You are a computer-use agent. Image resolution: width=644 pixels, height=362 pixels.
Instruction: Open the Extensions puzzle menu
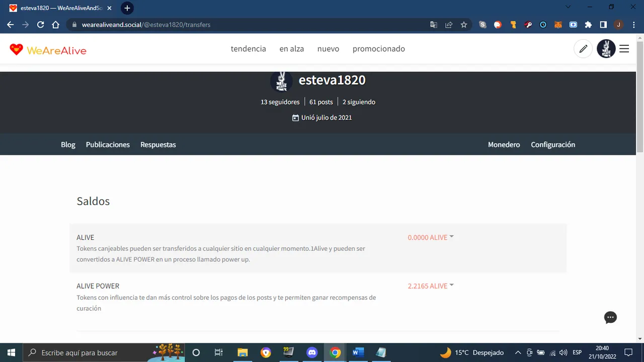588,25
